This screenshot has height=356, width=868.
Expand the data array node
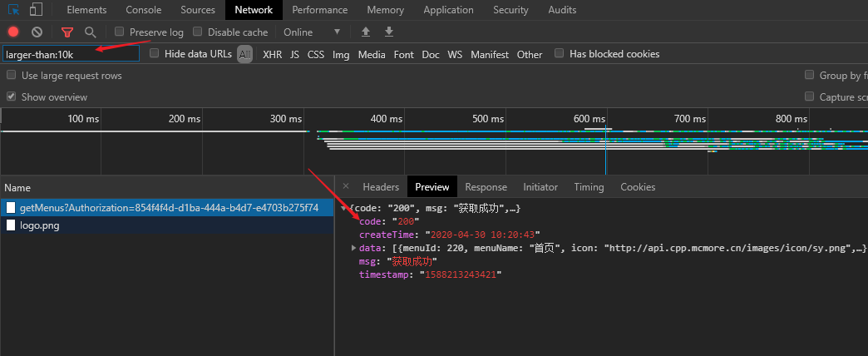(354, 248)
